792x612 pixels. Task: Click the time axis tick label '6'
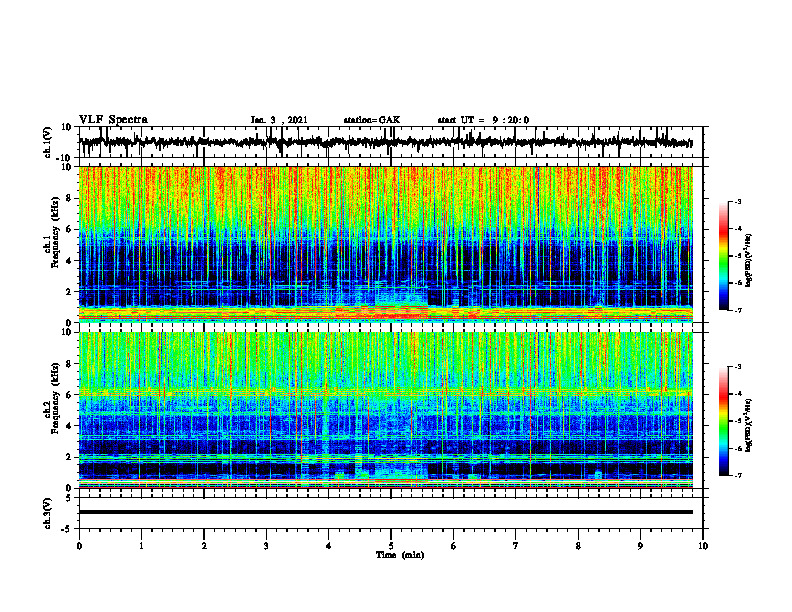click(454, 546)
